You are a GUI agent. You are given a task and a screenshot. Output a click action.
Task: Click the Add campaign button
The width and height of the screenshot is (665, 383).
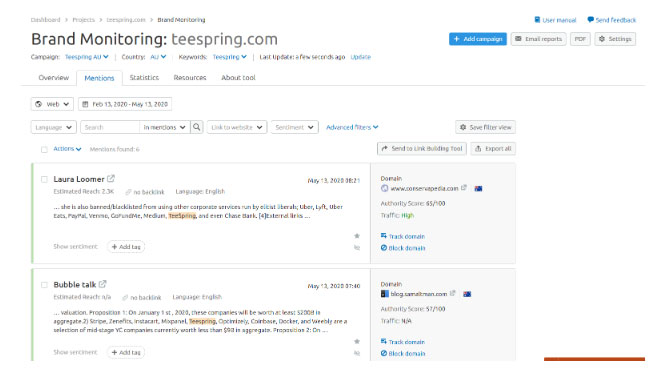point(478,39)
